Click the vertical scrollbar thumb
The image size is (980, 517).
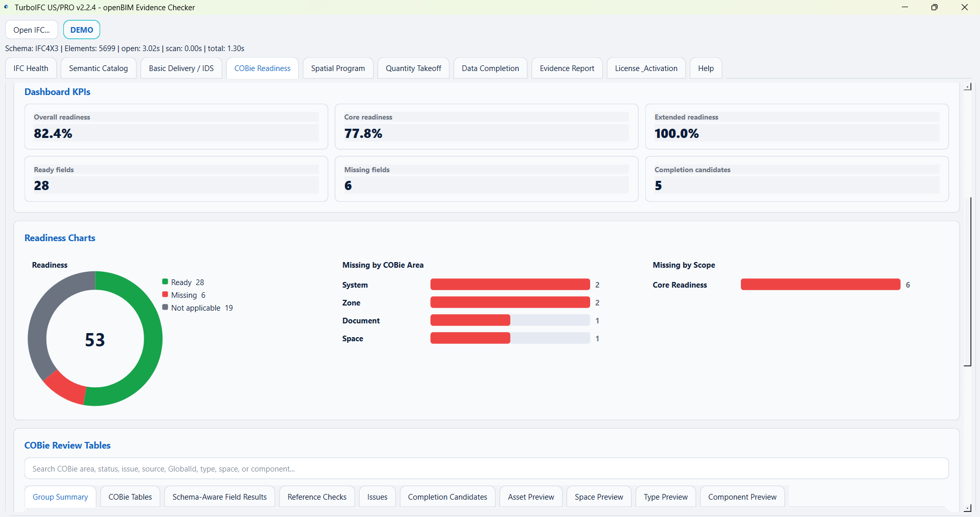tap(968, 281)
